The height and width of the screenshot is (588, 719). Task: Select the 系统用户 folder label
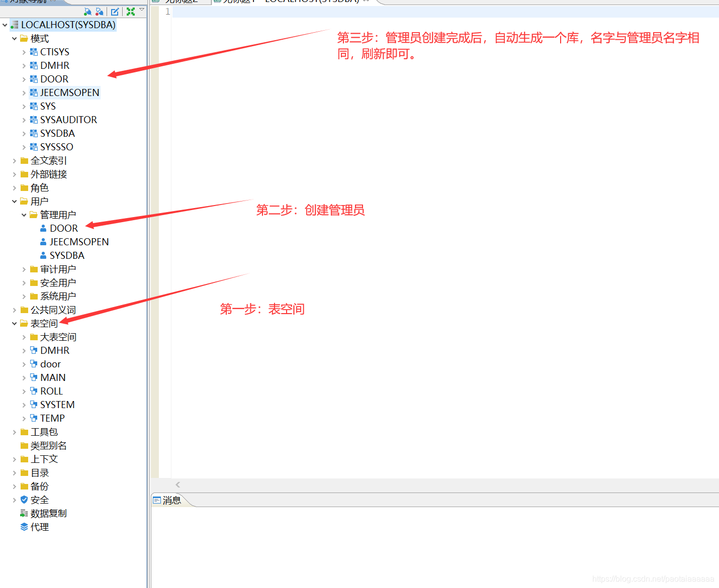coord(58,296)
